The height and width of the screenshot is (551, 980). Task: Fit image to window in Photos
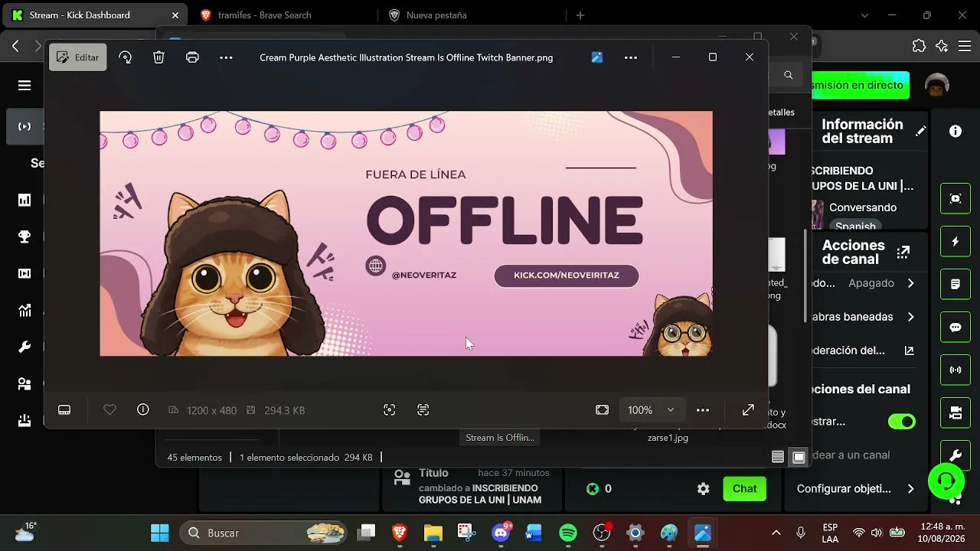pos(603,410)
